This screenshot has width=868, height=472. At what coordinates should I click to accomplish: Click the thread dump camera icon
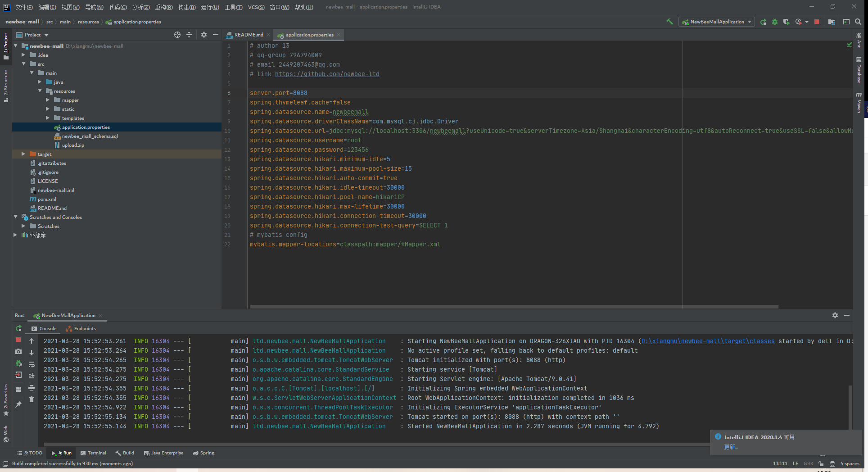pos(18,351)
